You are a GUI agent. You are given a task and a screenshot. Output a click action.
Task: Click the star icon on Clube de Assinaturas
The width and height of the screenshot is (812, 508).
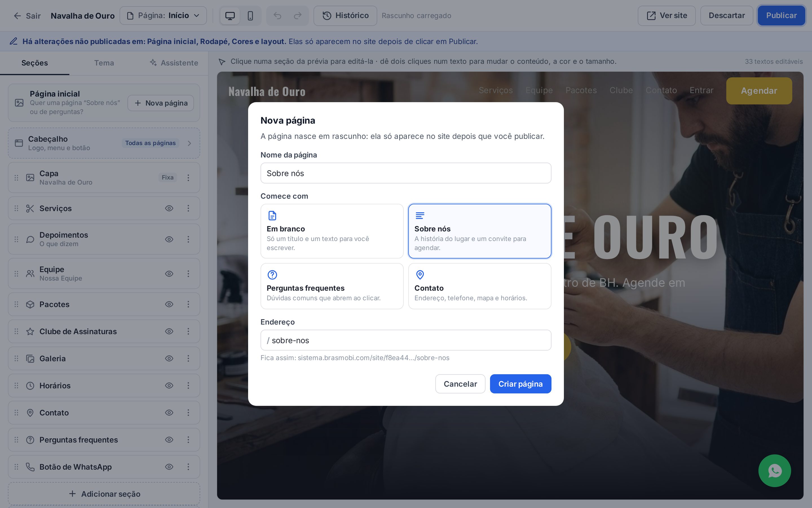(30, 331)
